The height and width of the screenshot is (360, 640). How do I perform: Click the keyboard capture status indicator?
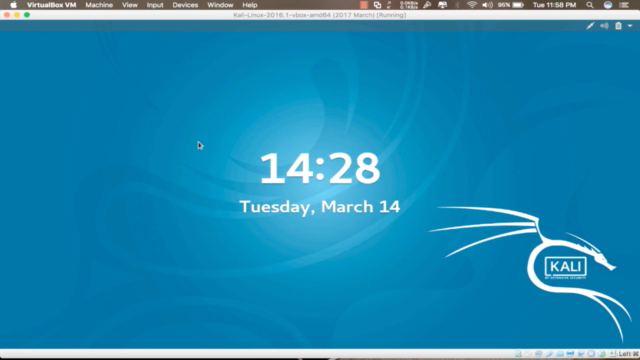coord(612,353)
